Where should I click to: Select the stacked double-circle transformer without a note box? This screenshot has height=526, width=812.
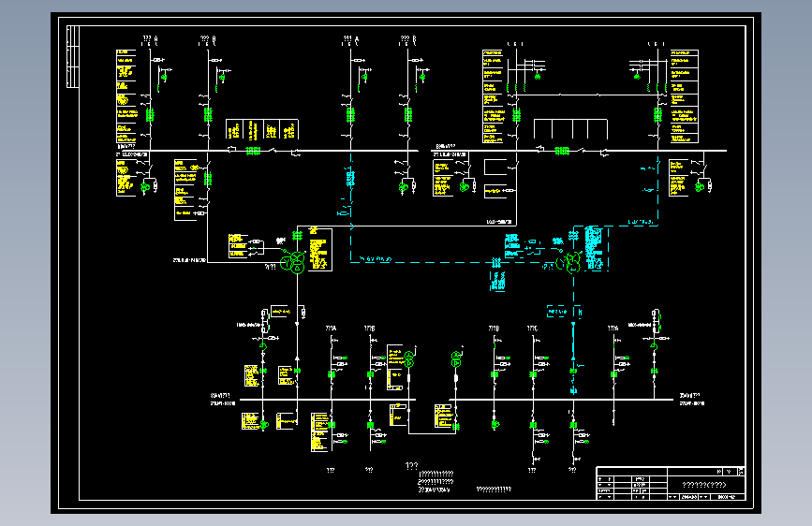point(456,359)
